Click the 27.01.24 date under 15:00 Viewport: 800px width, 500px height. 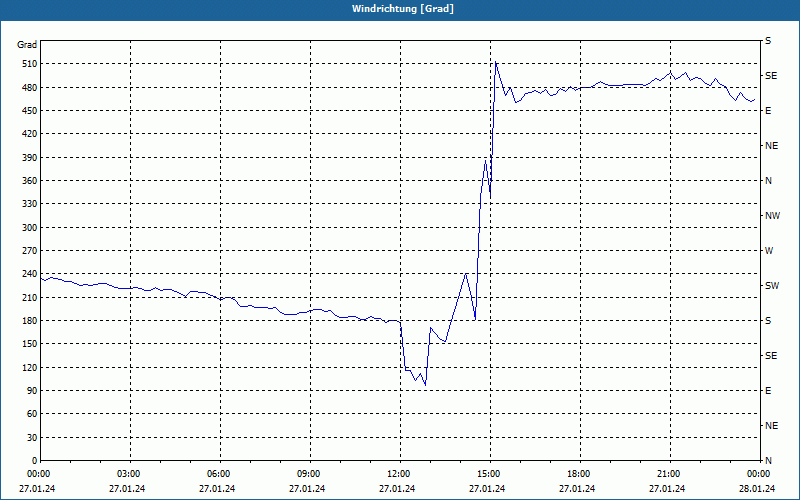tap(487, 489)
